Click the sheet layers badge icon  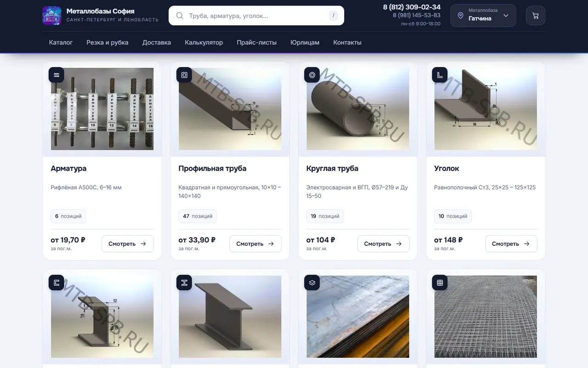tap(312, 282)
